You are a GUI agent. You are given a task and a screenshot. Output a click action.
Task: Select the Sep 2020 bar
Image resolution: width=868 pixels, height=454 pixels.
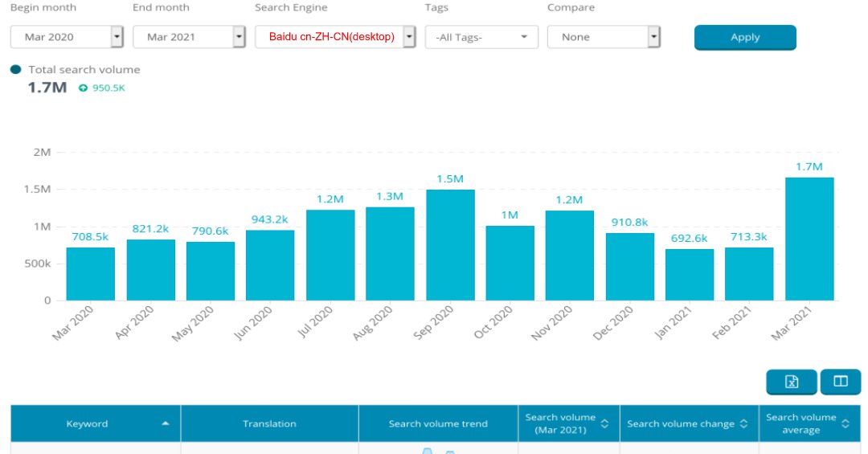[450, 245]
